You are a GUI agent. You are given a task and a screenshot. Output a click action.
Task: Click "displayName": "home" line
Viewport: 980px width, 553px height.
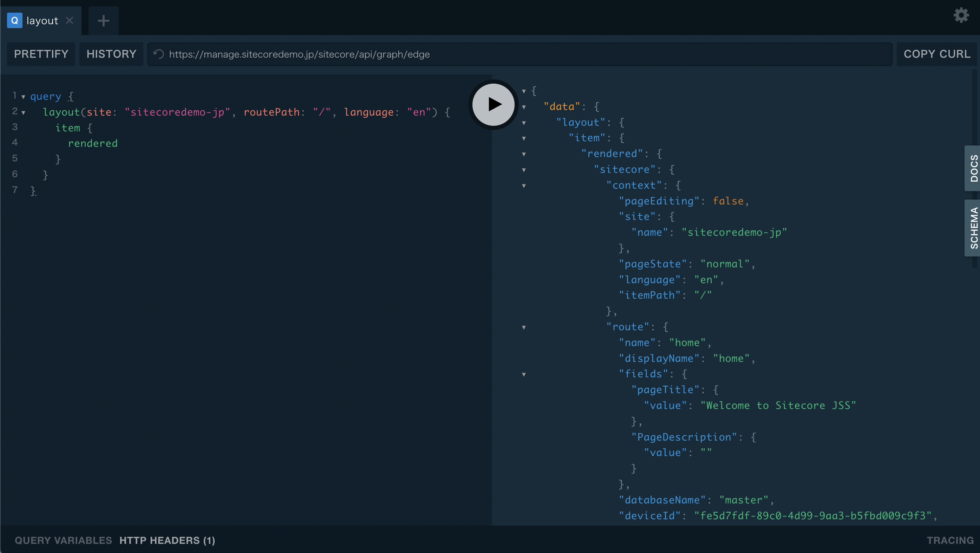[x=687, y=358]
